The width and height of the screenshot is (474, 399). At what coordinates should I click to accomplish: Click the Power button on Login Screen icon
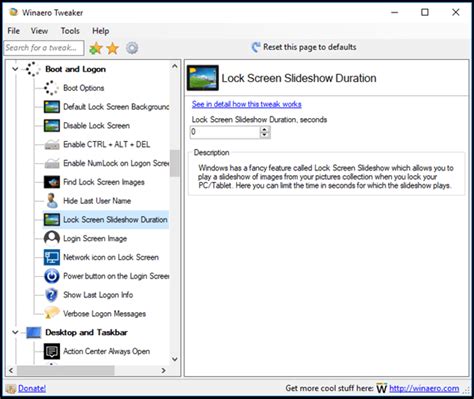pos(52,276)
